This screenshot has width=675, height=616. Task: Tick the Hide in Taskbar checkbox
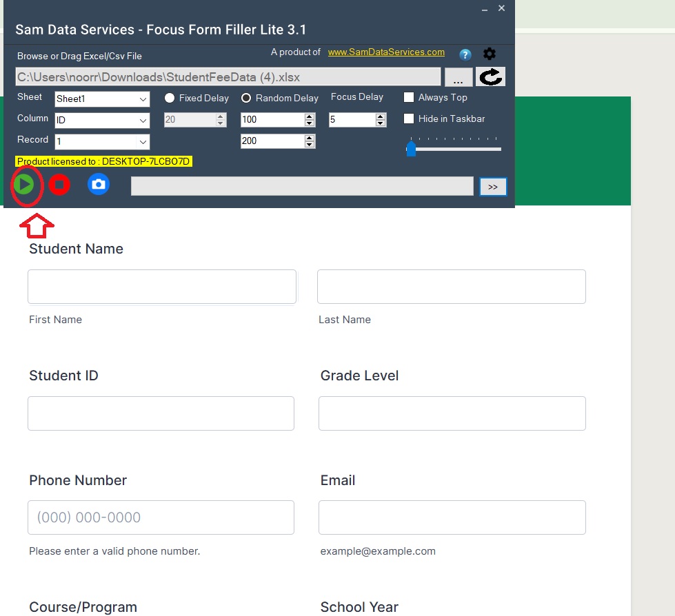click(409, 119)
